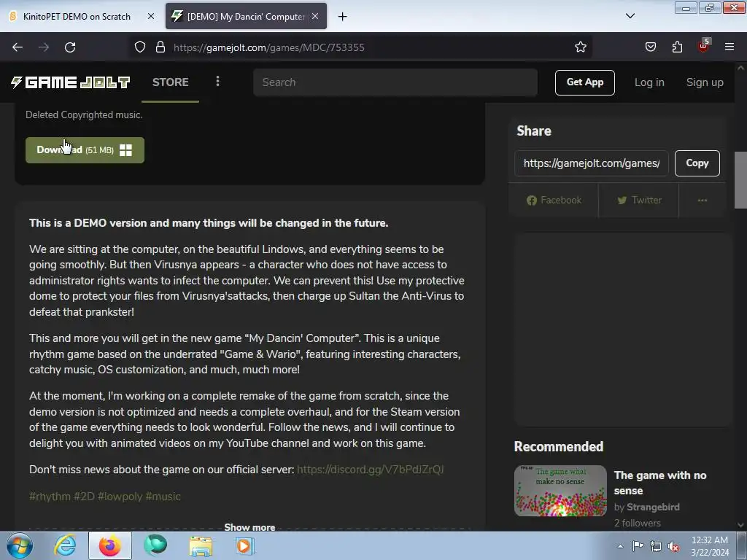The image size is (747, 560).
Task: Open the media player taskbar icon
Action: point(245,545)
